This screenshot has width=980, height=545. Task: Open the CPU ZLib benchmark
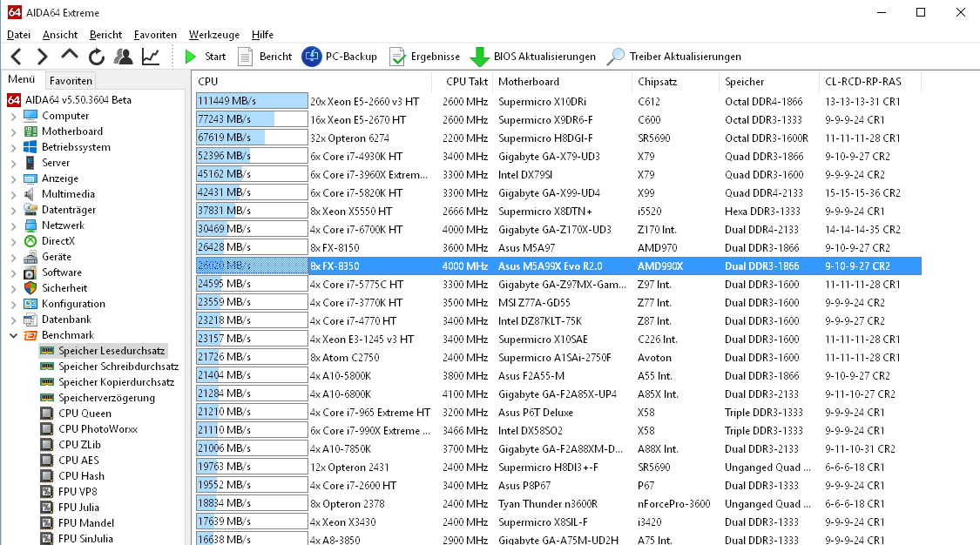click(x=71, y=445)
